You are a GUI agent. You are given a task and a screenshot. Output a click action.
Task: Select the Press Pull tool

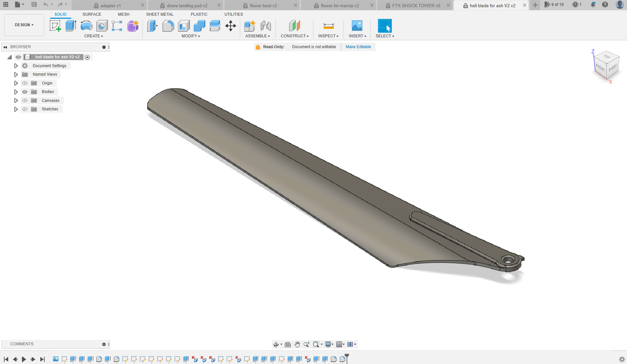click(x=152, y=26)
